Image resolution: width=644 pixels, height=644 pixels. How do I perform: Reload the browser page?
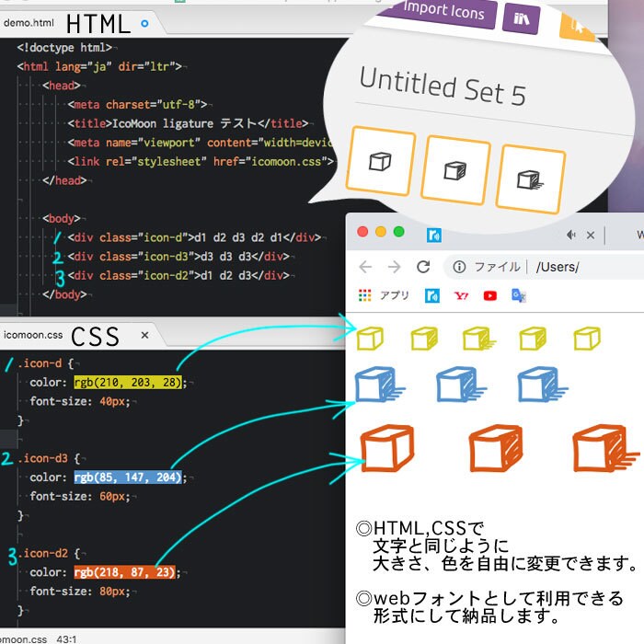(423, 267)
